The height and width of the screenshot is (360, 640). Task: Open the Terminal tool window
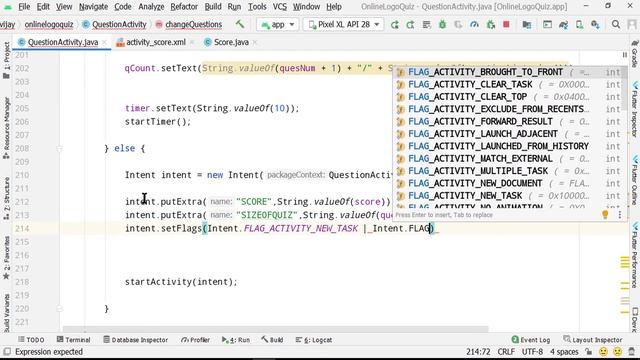pos(73,340)
